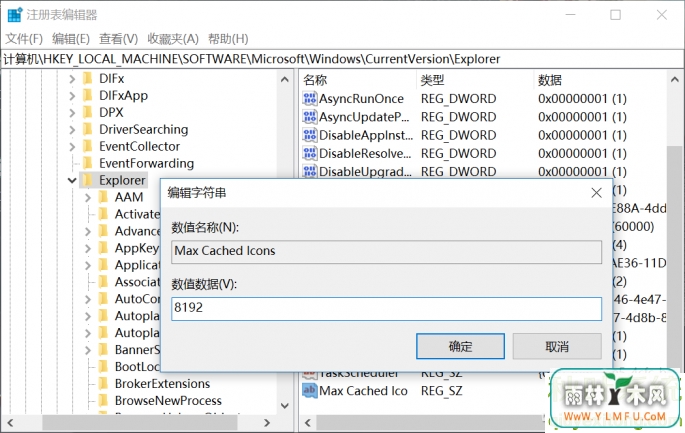Select the BrokerExtensions tree label
The width and height of the screenshot is (685, 433).
[x=162, y=384]
